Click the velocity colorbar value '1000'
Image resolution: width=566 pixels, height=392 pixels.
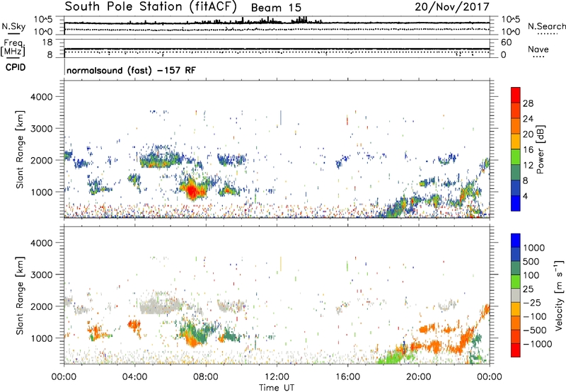[534, 248]
